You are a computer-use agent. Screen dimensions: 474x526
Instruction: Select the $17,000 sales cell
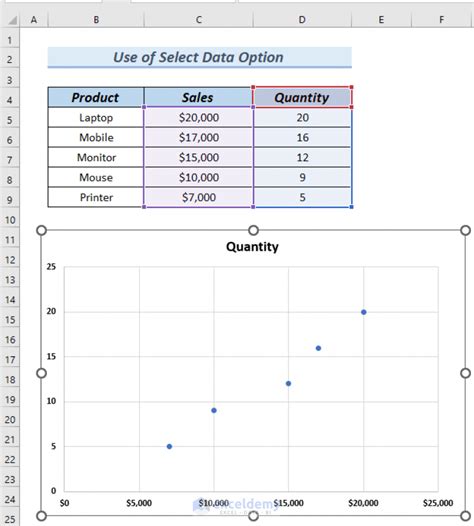(199, 138)
